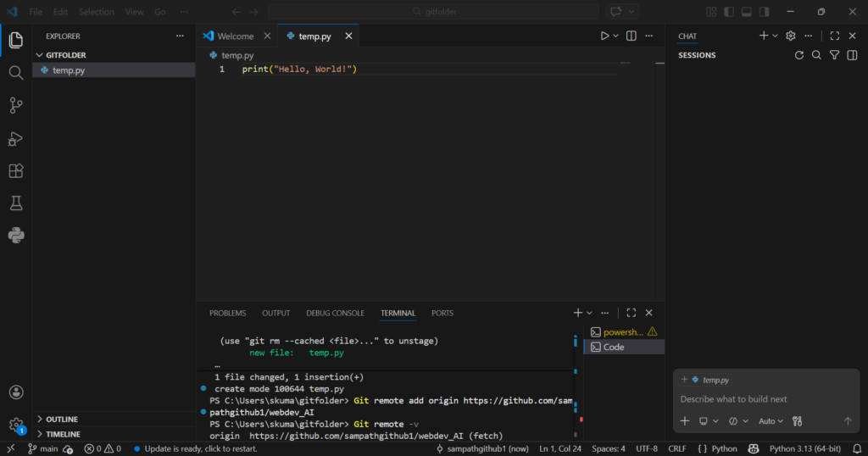Maximize the terminal panel size
The width and height of the screenshot is (868, 456).
coord(632,313)
